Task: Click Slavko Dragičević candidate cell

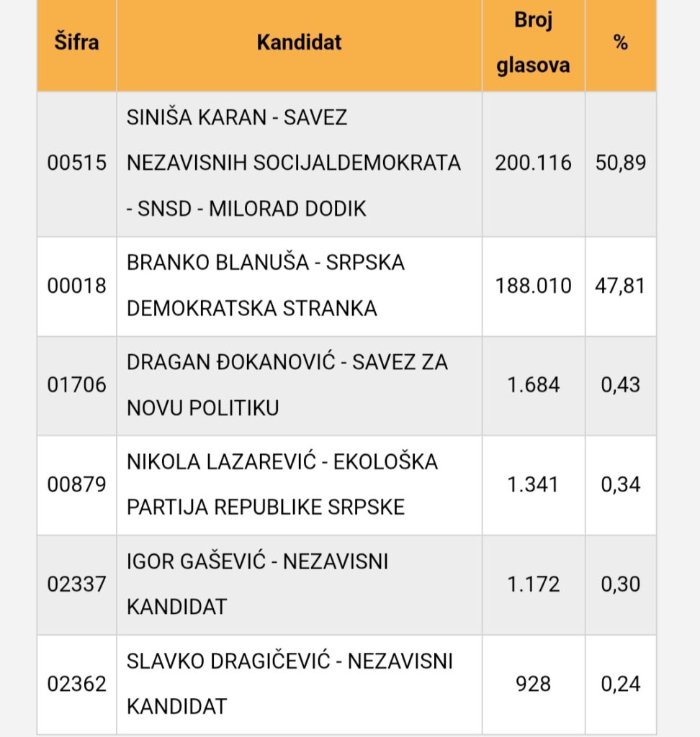Action: [290, 683]
